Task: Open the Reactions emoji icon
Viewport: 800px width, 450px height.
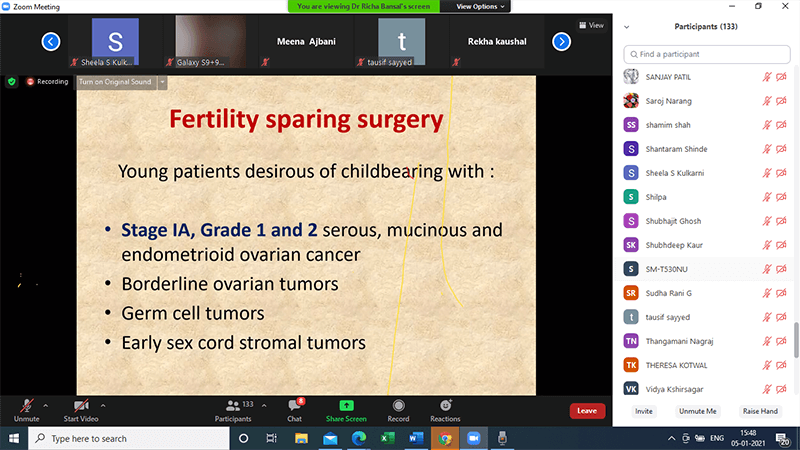Action: coord(445,405)
